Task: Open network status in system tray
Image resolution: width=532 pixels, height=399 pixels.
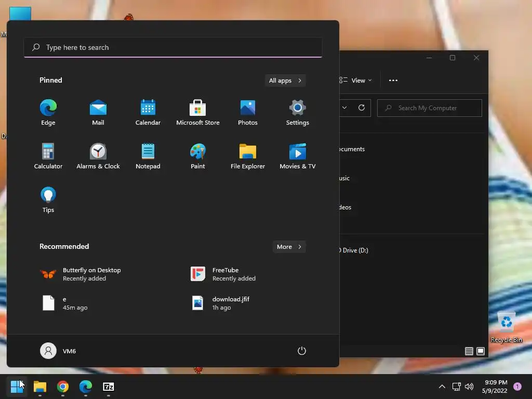Action: tap(456, 387)
